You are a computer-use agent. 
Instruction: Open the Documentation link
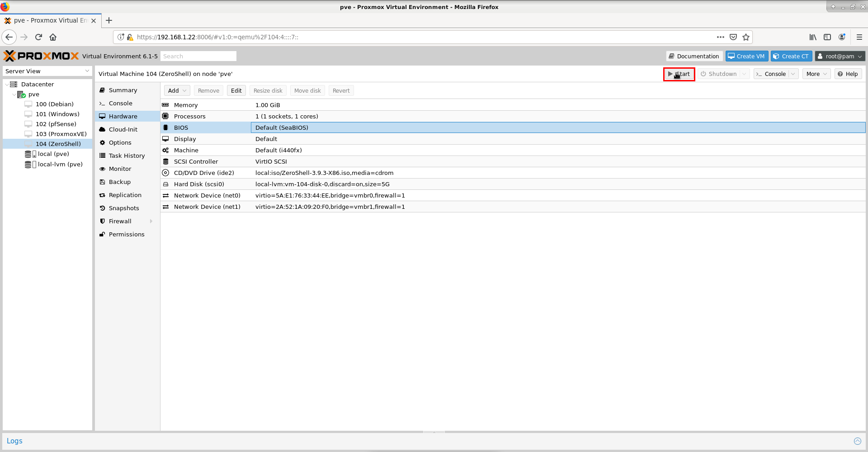[694, 56]
